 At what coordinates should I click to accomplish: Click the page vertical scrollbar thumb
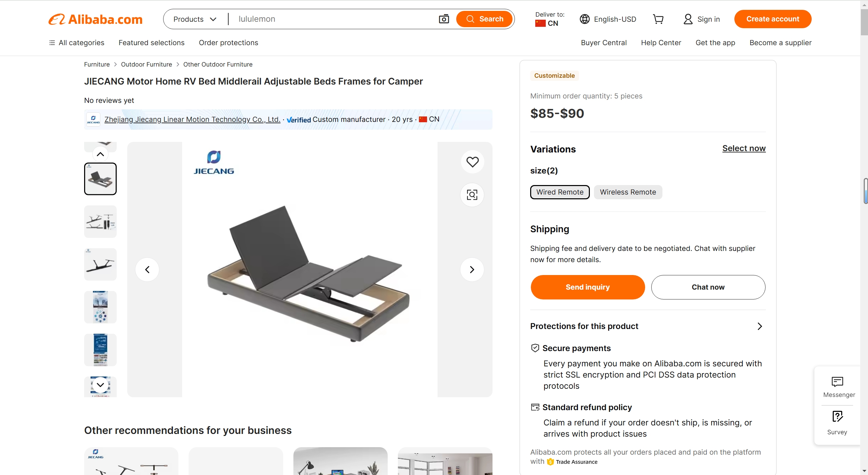(864, 22)
